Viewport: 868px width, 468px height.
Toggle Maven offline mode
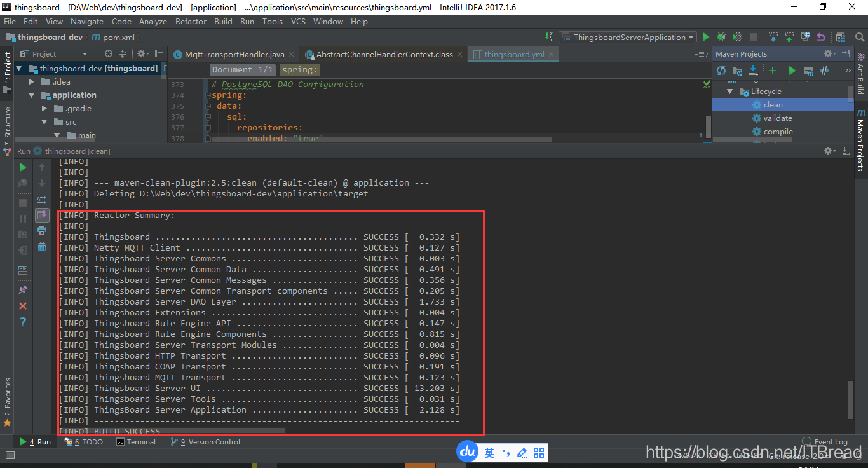click(x=824, y=71)
